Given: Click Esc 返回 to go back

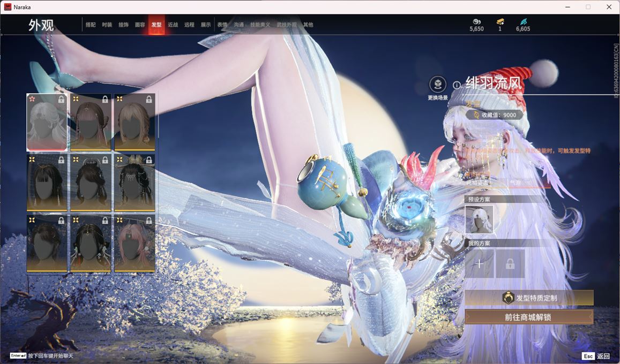Looking at the screenshot, I should pyautogui.click(x=596, y=356).
